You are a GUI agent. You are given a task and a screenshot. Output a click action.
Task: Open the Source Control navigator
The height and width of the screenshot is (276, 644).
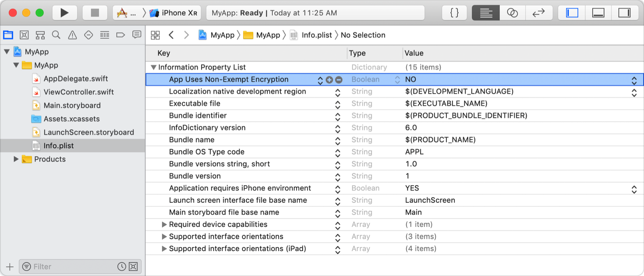24,35
